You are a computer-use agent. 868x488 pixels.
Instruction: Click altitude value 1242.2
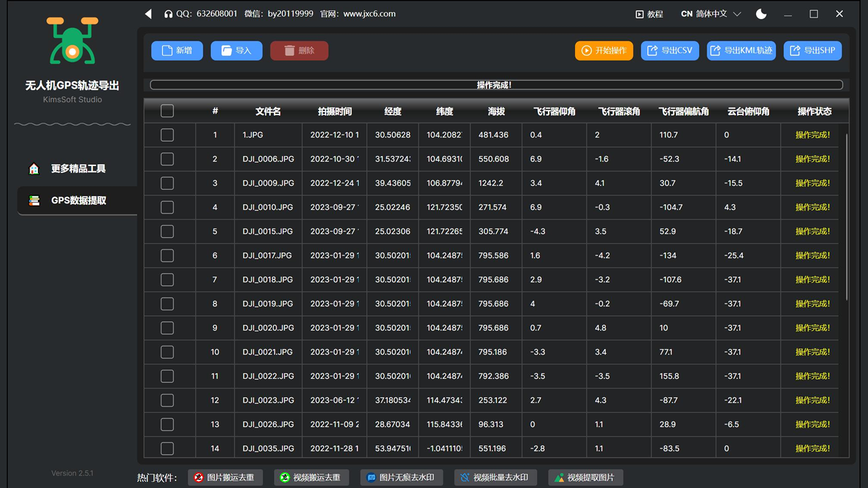491,183
